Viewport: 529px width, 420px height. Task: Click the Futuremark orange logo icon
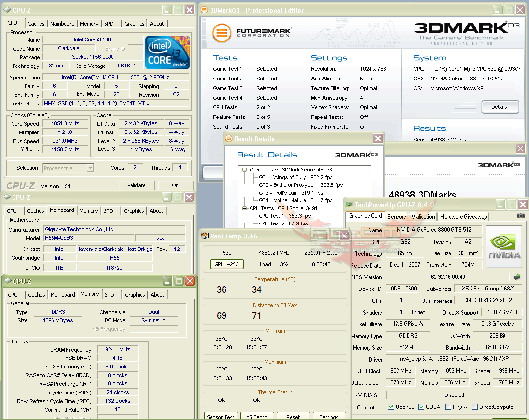pyautogui.click(x=222, y=33)
